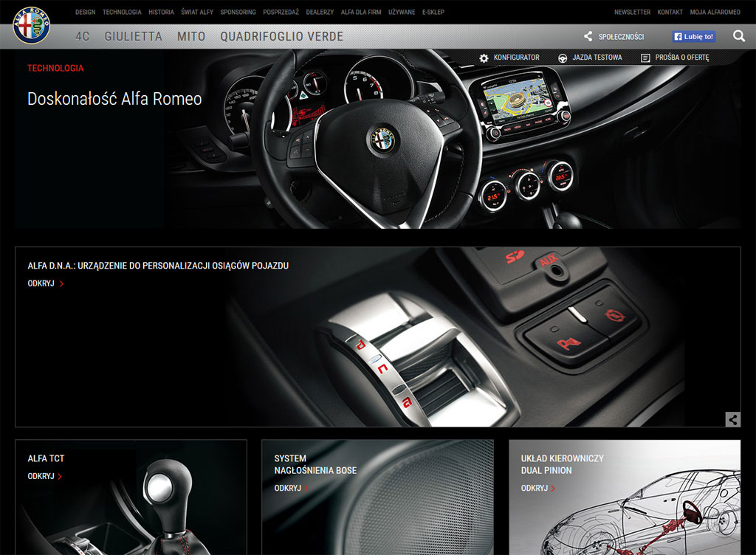Screen dimensions: 756x555
Task: Go to the Dealerzy page
Action: click(320, 12)
